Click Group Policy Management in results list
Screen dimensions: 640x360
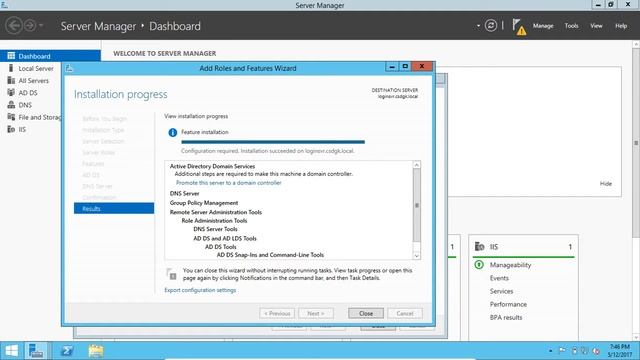(204, 203)
